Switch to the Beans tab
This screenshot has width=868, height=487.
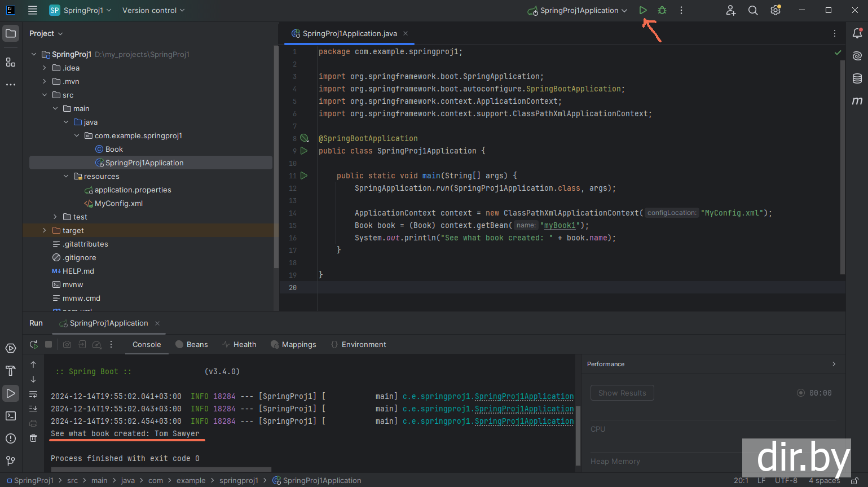click(192, 344)
